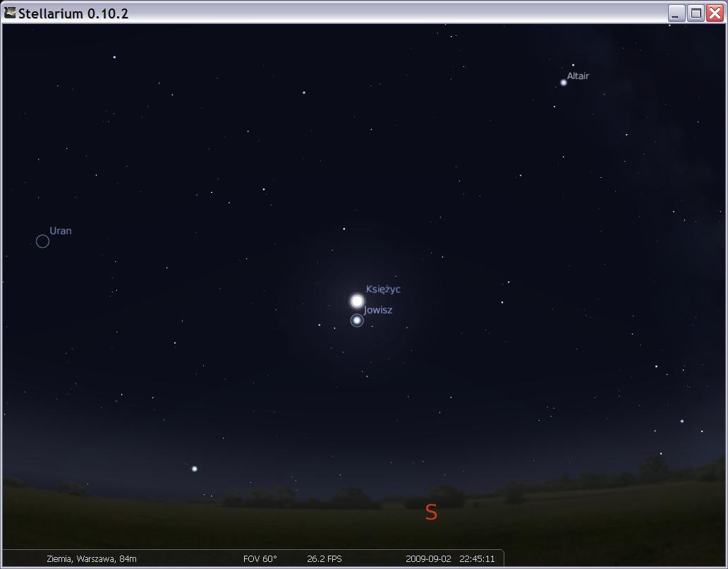Screen dimensions: 728x569
Task: Click the 26.2 FPS indicator
Action: pos(324,559)
